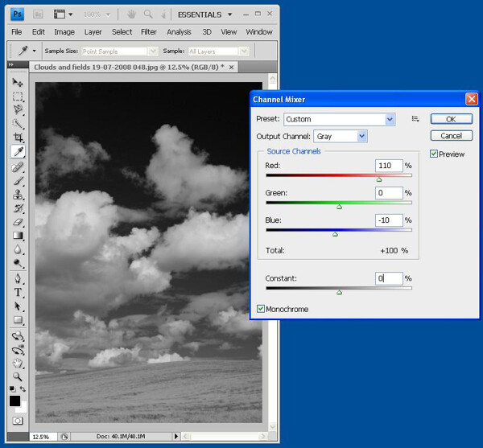The width and height of the screenshot is (483, 448).
Task: Select the Rectangular Marquee tool
Action: point(18,97)
